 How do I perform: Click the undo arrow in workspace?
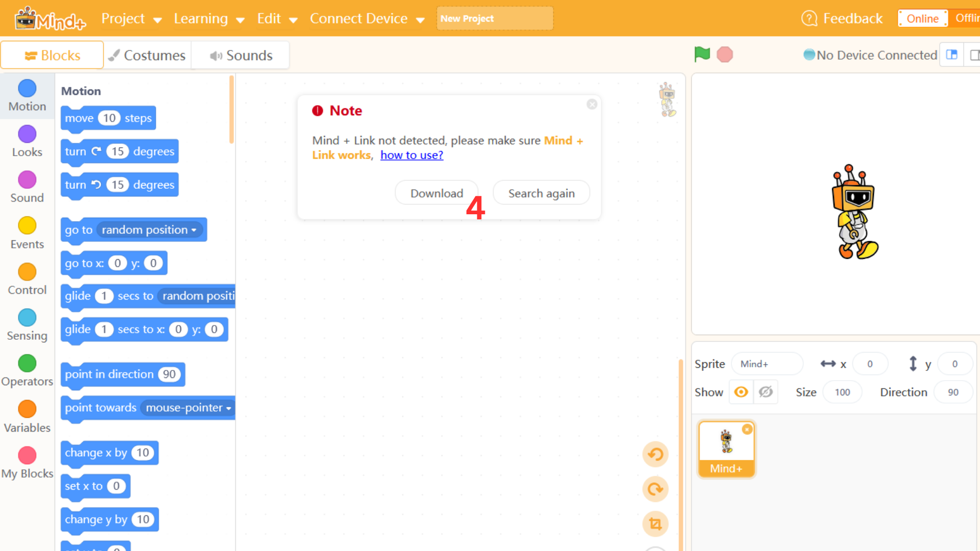[x=655, y=454]
